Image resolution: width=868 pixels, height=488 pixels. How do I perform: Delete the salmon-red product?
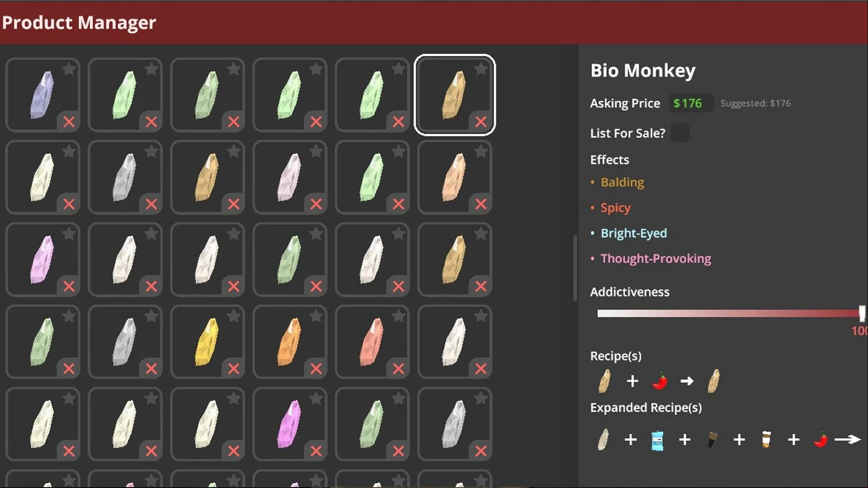(398, 368)
